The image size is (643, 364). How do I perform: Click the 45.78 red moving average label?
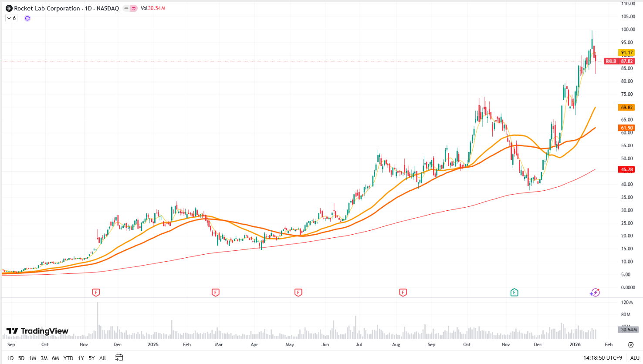coord(627,170)
